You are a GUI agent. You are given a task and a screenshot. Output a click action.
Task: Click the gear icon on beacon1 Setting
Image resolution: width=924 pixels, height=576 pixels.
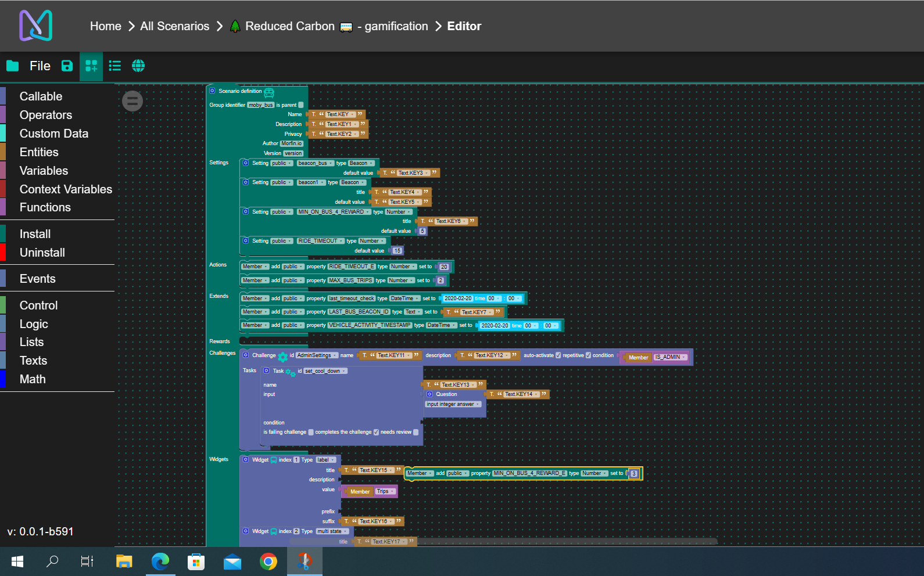point(246,182)
